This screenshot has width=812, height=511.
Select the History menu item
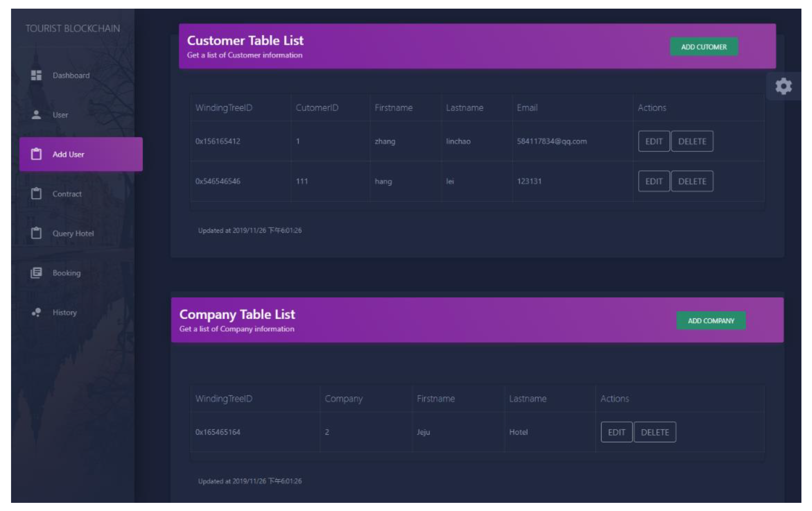click(x=64, y=312)
